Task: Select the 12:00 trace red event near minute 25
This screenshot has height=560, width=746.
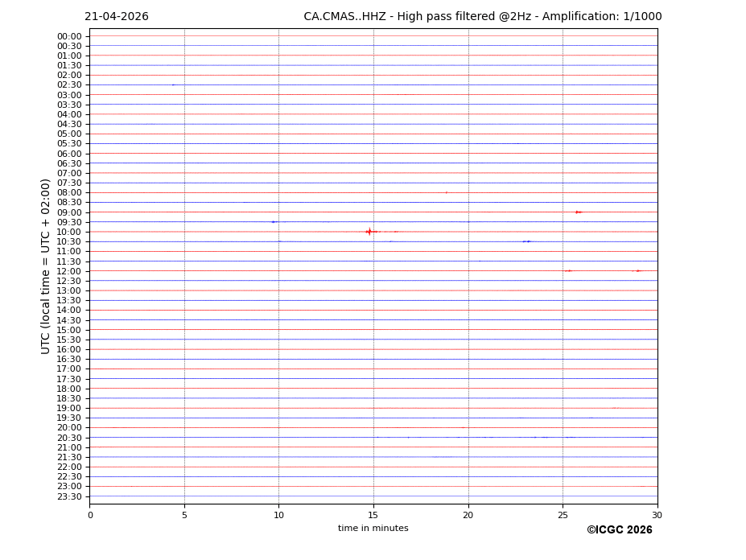Action: point(568,271)
